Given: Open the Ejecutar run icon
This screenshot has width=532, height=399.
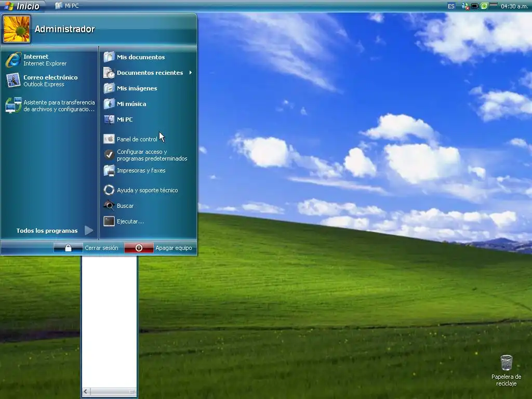Looking at the screenshot, I should click(109, 221).
